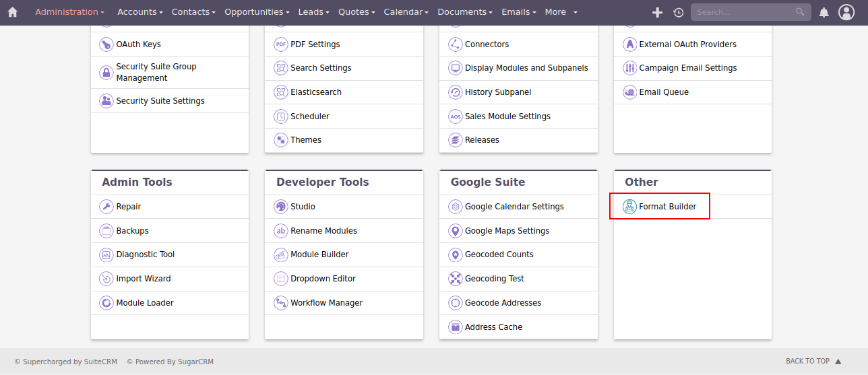Viewport: 868px width, 375px height.
Task: Open the Module Builder link
Action: [x=319, y=254]
